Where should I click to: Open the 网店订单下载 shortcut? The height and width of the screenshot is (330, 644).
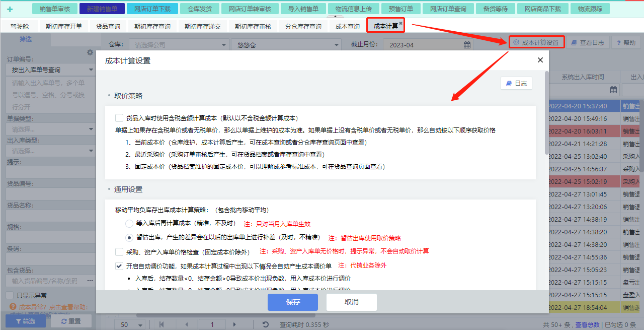pyautogui.click(x=152, y=9)
